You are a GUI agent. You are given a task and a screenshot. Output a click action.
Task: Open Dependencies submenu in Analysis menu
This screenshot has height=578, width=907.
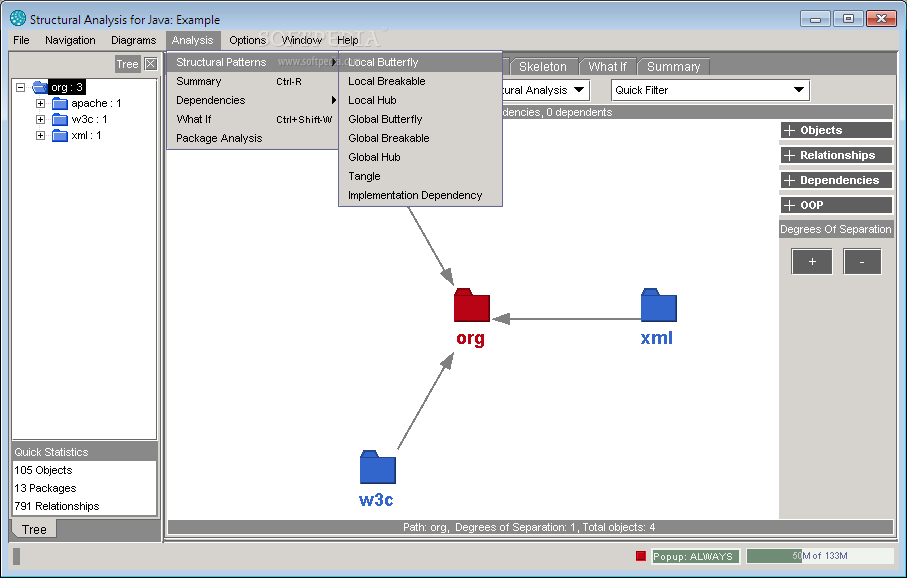pyautogui.click(x=253, y=101)
